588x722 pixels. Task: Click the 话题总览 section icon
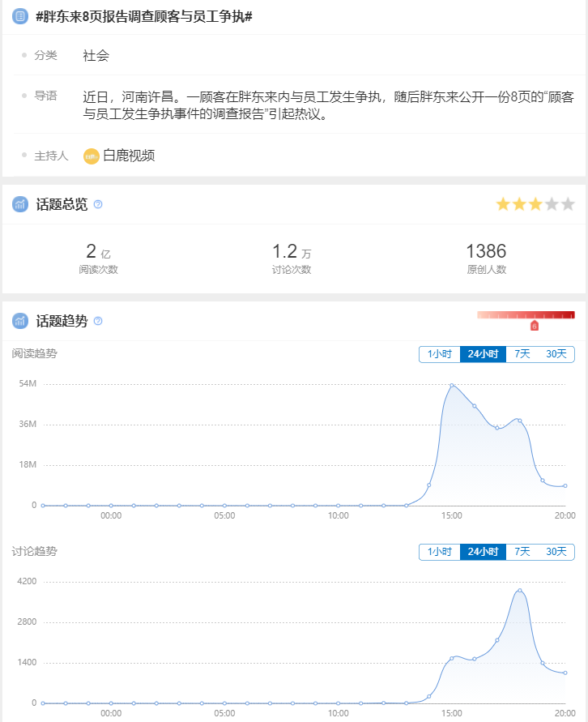point(20,204)
